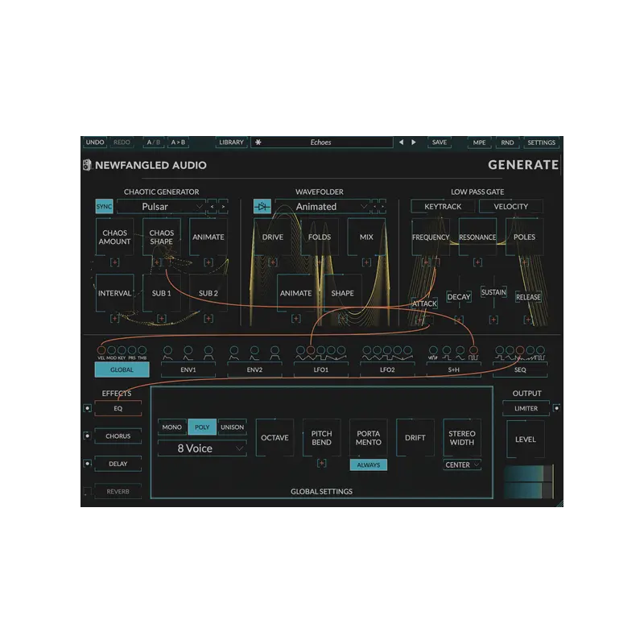
Task: Click third ENV2 modulation output circle
Action: (275, 350)
